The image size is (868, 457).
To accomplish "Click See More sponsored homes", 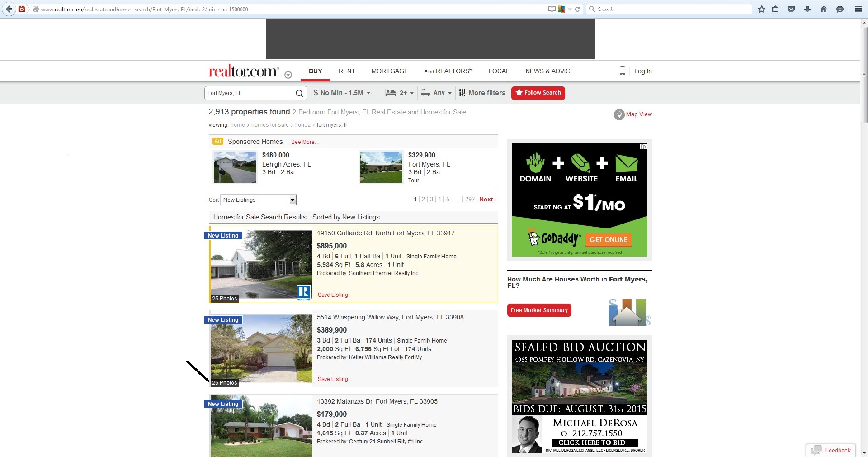I will coord(305,142).
